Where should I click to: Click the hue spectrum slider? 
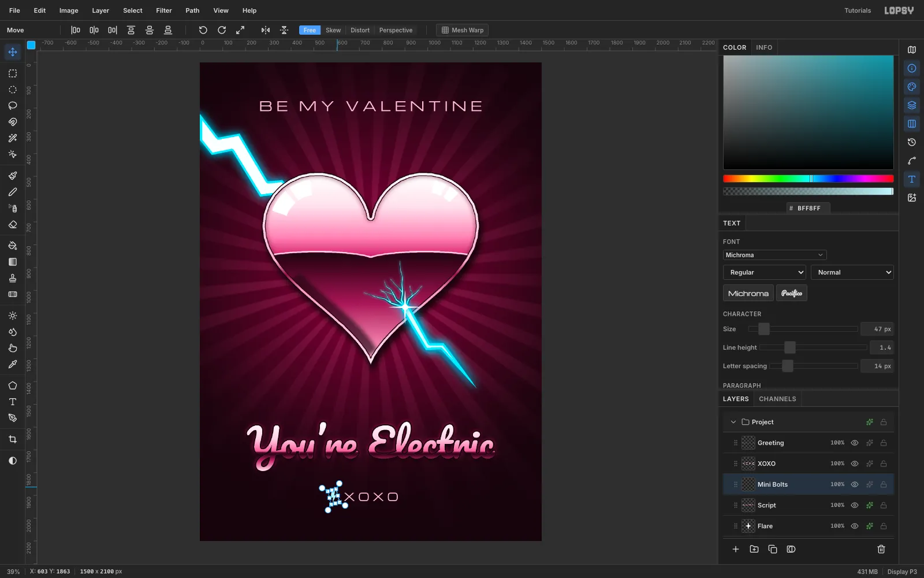click(x=808, y=179)
